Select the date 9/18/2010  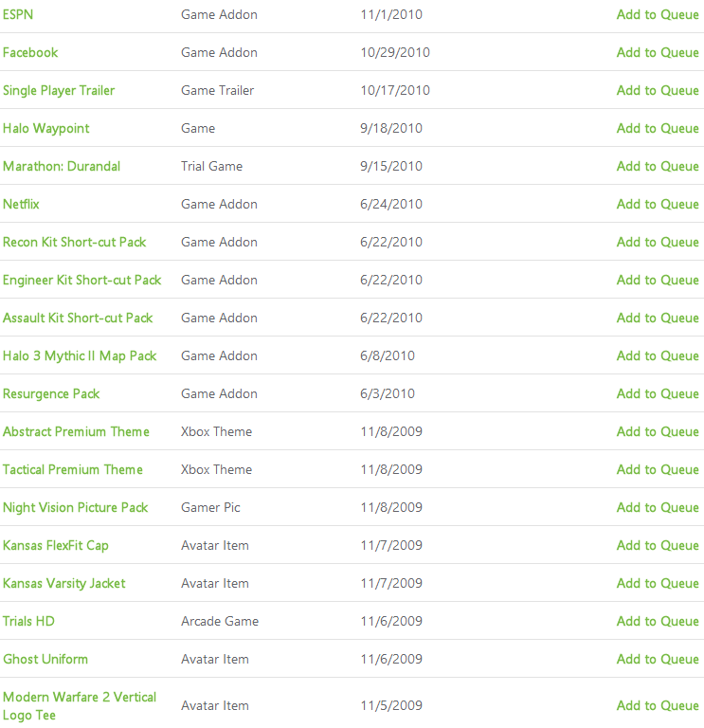(391, 129)
